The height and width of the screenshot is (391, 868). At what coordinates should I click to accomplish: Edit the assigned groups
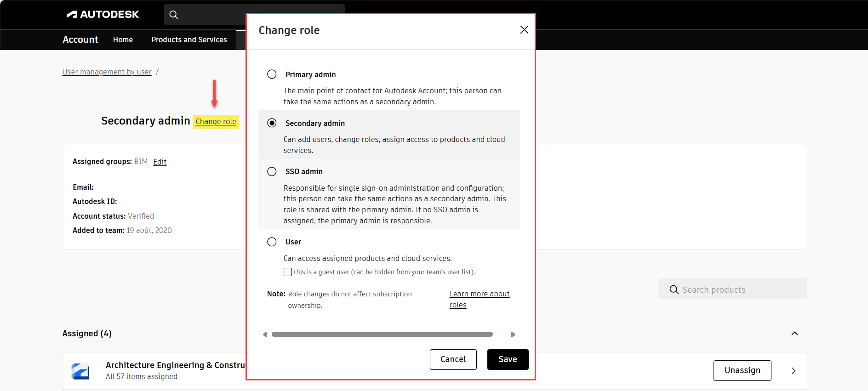click(x=160, y=162)
